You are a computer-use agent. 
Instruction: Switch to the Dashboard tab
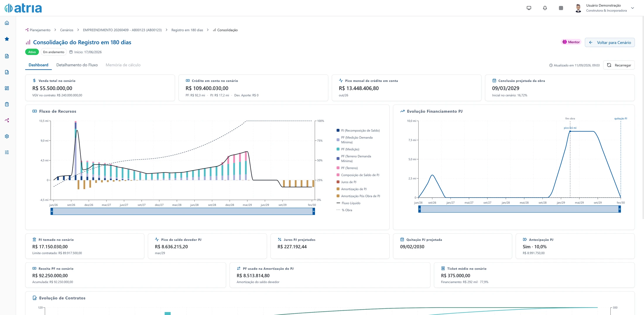coord(38,65)
